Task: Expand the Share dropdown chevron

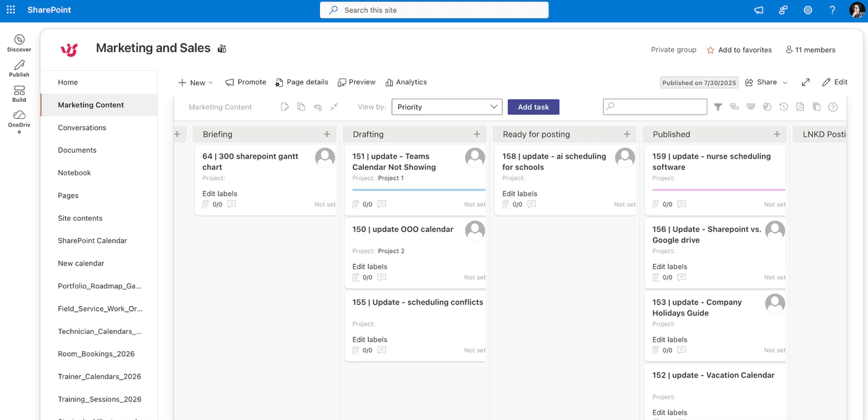Action: [x=785, y=83]
